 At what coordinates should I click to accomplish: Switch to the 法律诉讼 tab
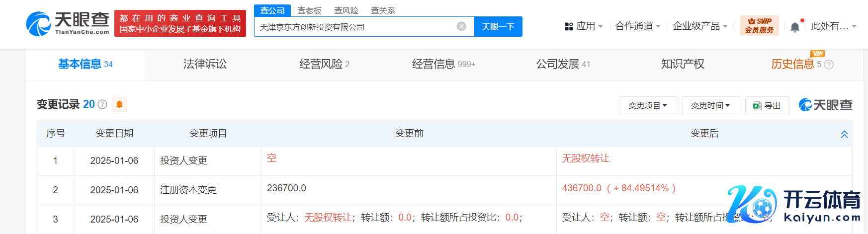click(x=205, y=64)
